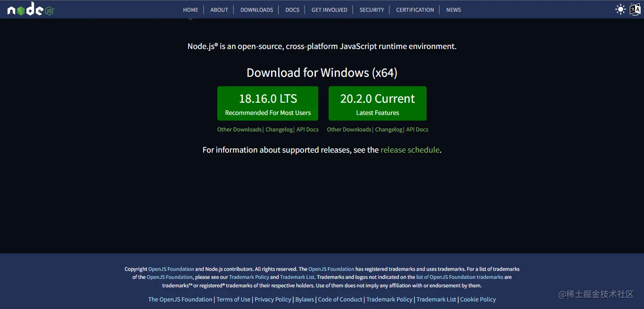The height and width of the screenshot is (309, 644).
Task: Open the language selector translate icon
Action: click(x=635, y=8)
